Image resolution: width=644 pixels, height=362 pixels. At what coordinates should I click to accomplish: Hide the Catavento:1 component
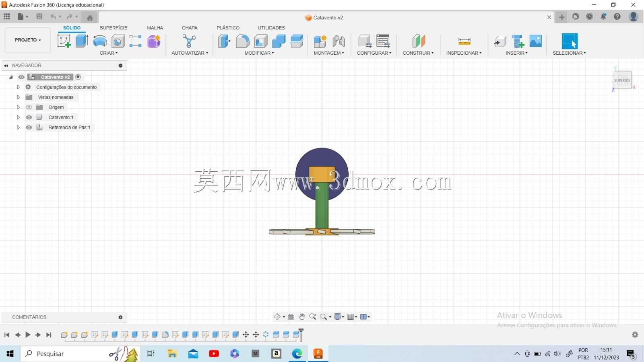[29, 117]
